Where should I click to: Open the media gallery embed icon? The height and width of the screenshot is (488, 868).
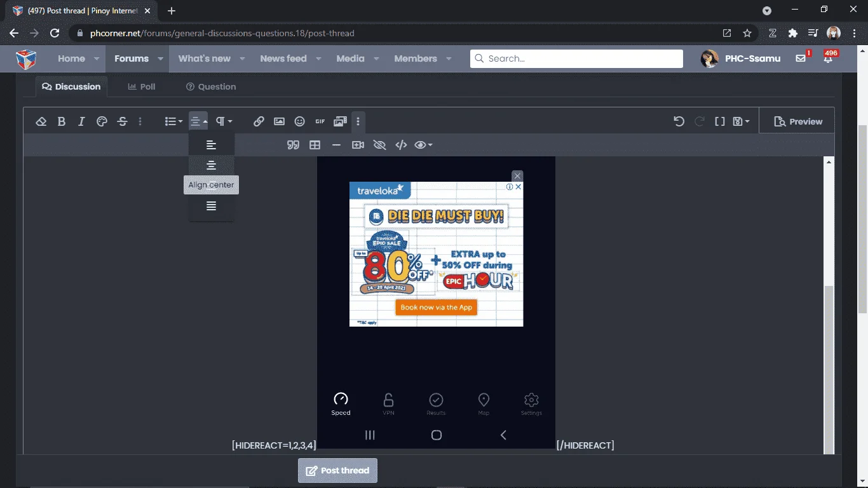point(341,121)
